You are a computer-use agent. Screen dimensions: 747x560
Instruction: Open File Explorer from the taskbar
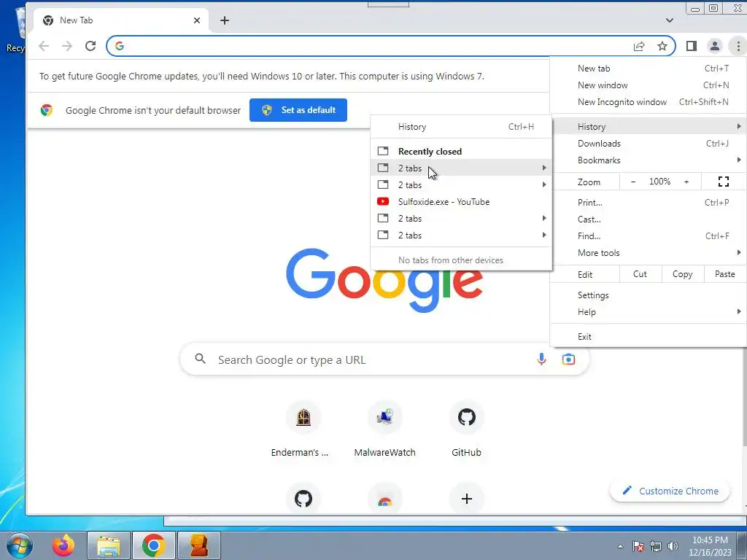pos(109,545)
